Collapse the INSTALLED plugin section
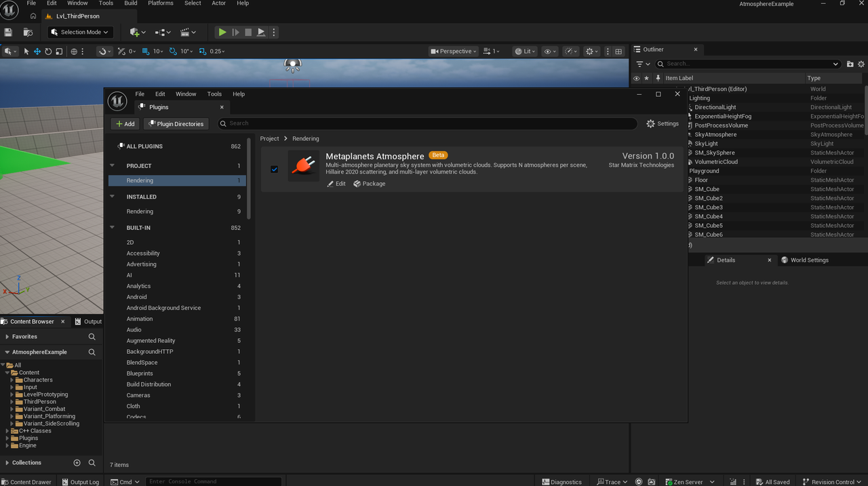Viewport: 868px width, 486px height. tap(113, 197)
